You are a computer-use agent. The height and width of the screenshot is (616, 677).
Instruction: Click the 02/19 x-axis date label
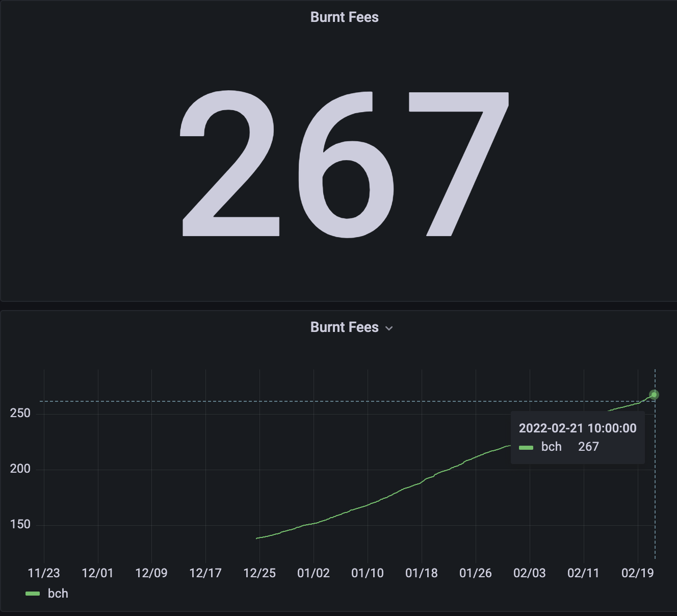coord(638,573)
